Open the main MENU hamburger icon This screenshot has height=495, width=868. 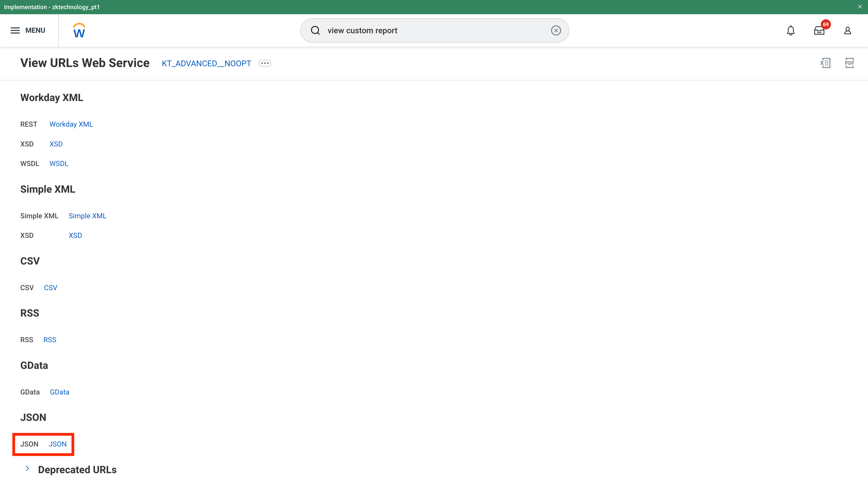15,31
